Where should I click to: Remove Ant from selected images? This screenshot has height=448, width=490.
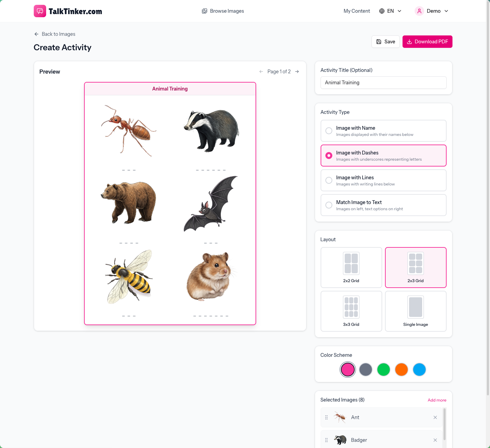(435, 417)
